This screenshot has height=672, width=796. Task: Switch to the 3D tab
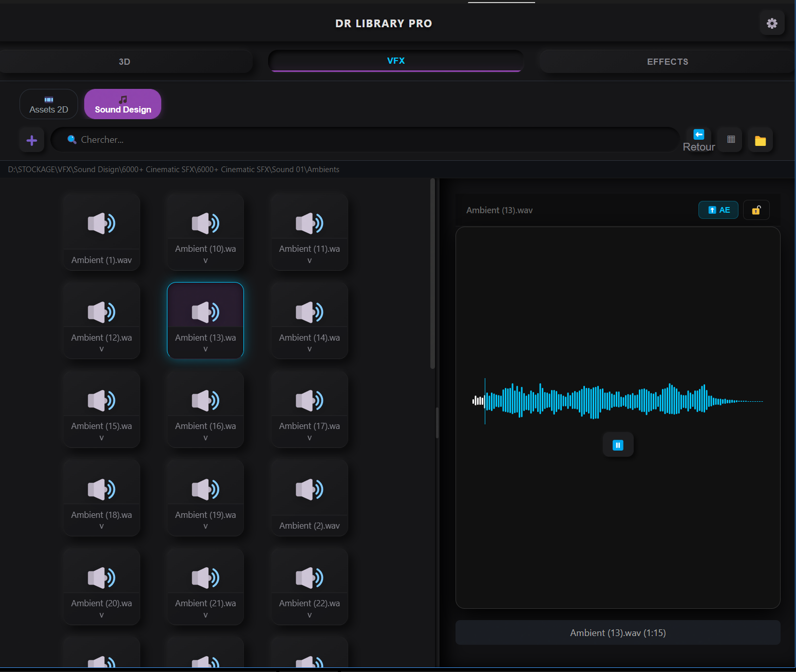pyautogui.click(x=125, y=62)
